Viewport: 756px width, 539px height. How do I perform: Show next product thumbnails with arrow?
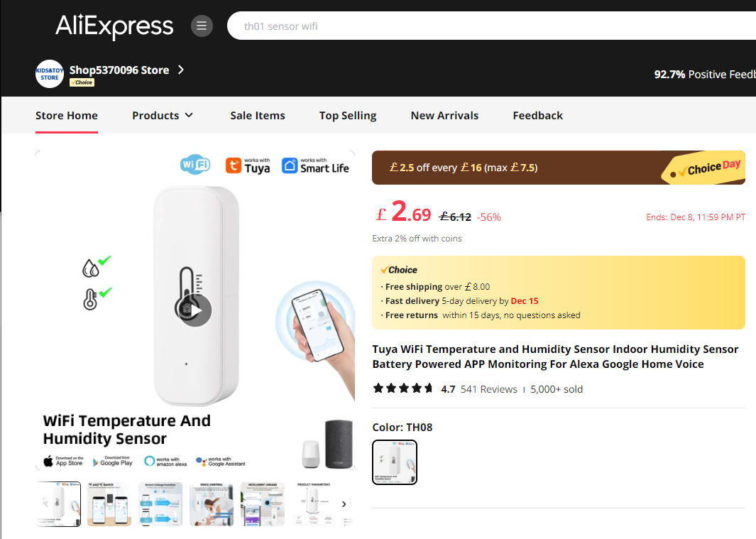pos(344,504)
